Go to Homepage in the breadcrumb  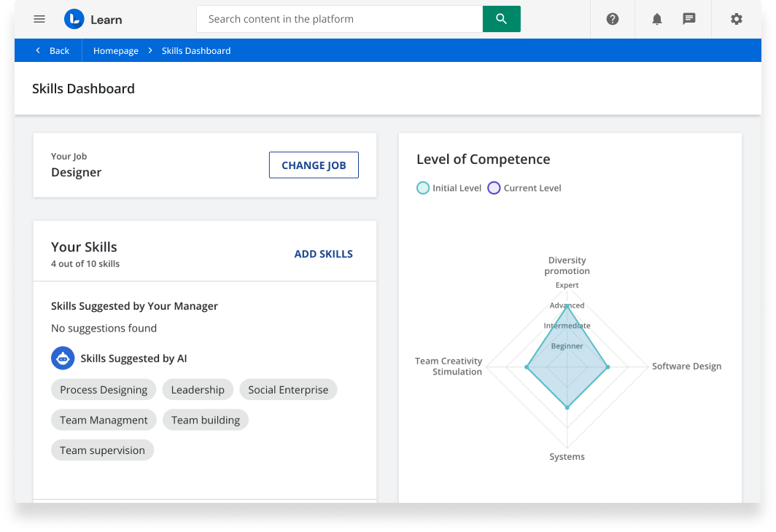click(115, 50)
